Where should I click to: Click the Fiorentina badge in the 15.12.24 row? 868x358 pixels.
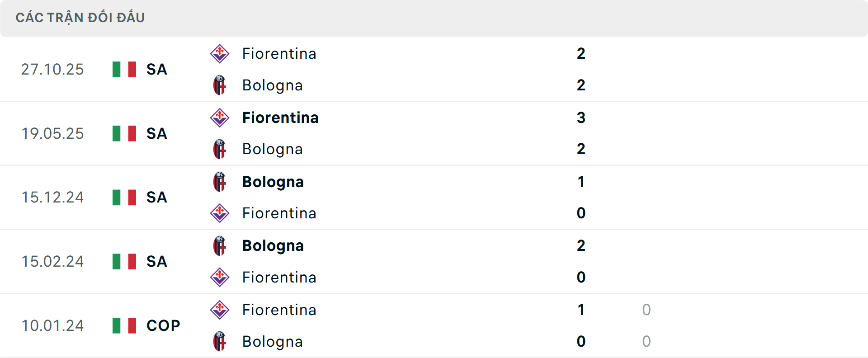click(x=220, y=213)
